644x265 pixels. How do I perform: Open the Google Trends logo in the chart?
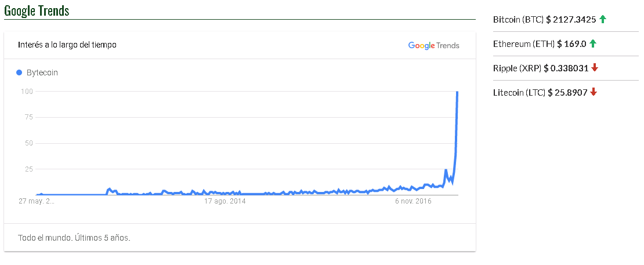(x=433, y=45)
